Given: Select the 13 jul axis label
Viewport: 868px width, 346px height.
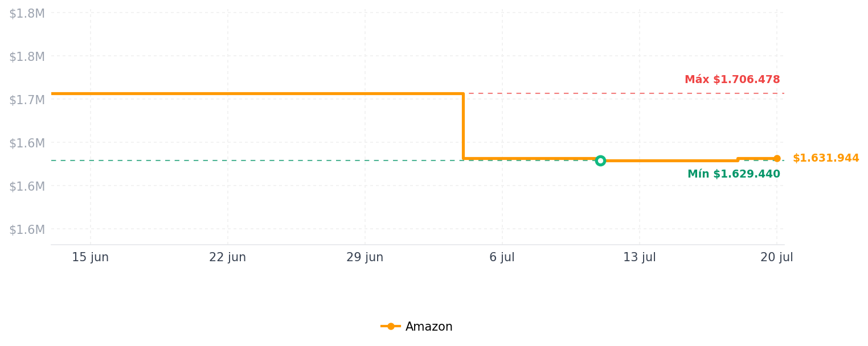Looking at the screenshot, I should tap(639, 257).
